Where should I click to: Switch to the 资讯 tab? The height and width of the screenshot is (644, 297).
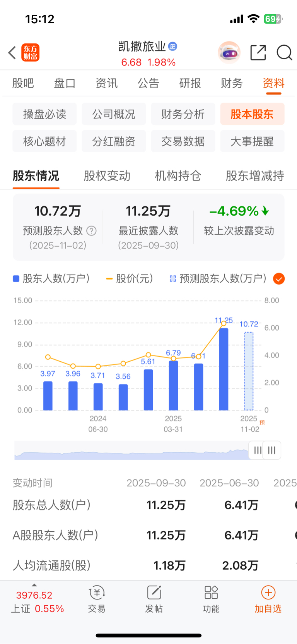pyautogui.click(x=106, y=83)
